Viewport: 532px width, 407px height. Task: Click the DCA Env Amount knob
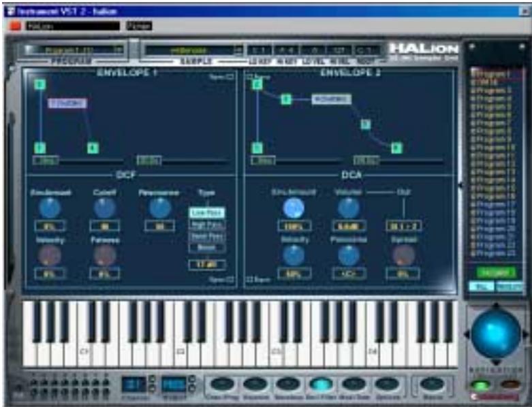click(x=294, y=208)
